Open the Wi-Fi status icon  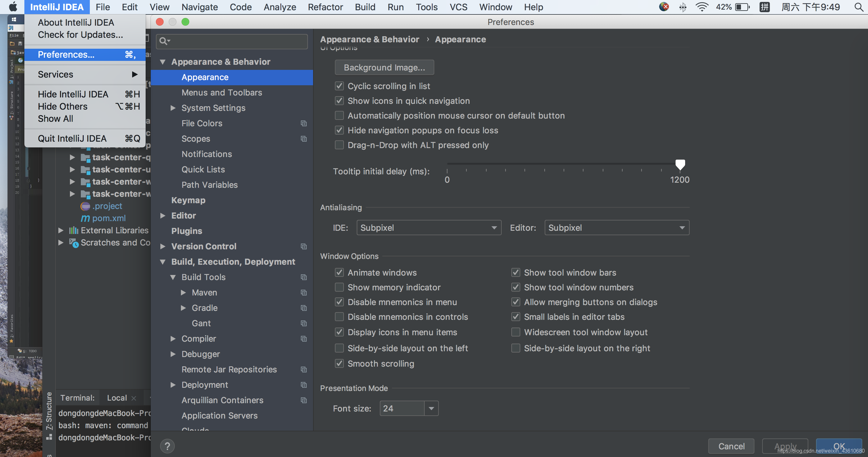[702, 7]
